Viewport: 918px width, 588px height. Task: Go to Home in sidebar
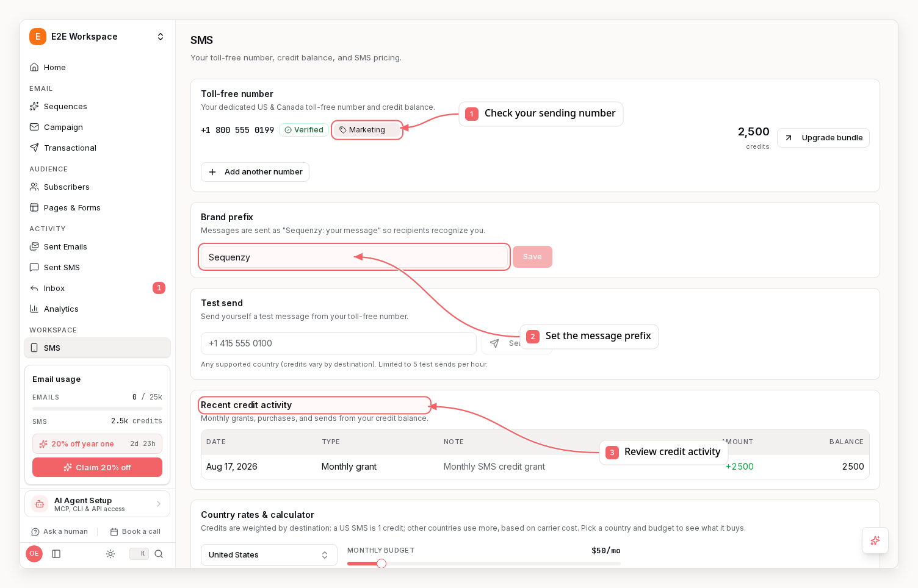pyautogui.click(x=98, y=67)
